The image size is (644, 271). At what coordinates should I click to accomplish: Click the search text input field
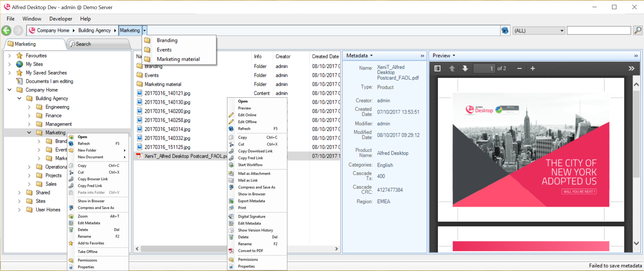(x=598, y=31)
